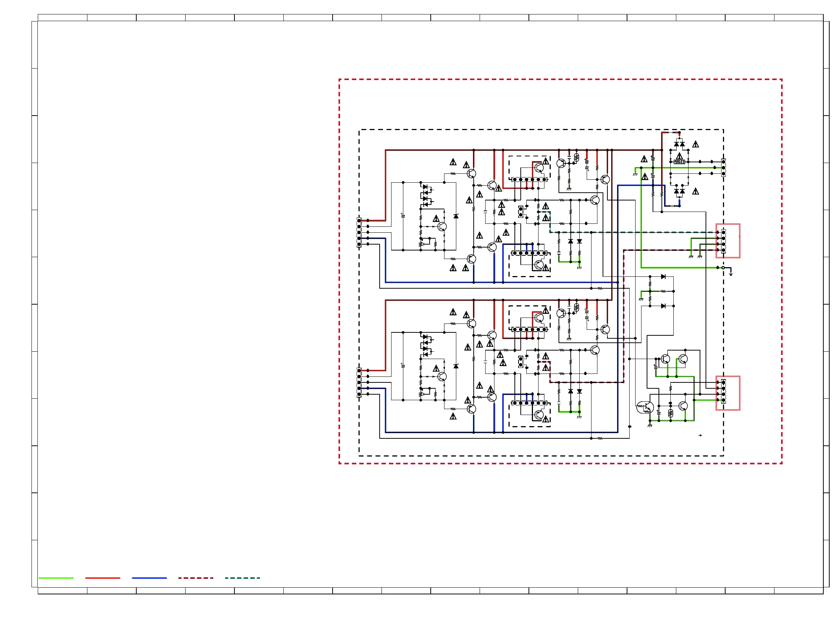Click the dashed dark-green legend line
The width and height of the screenshot is (840, 624).
coord(242,578)
